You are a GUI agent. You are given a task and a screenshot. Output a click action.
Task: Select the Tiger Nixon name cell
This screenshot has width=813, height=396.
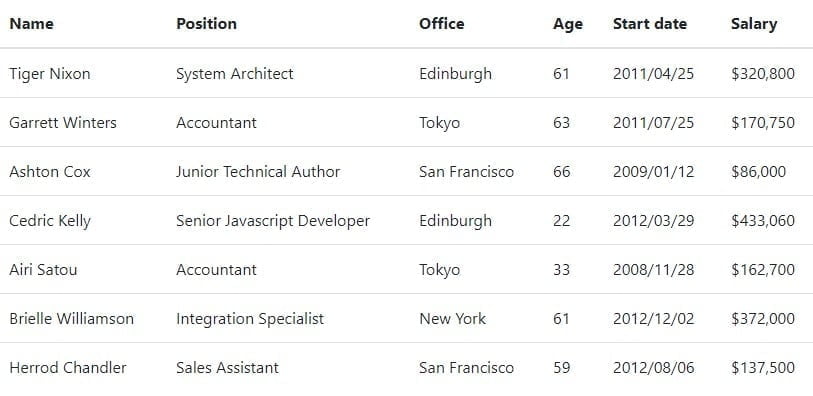coord(50,74)
